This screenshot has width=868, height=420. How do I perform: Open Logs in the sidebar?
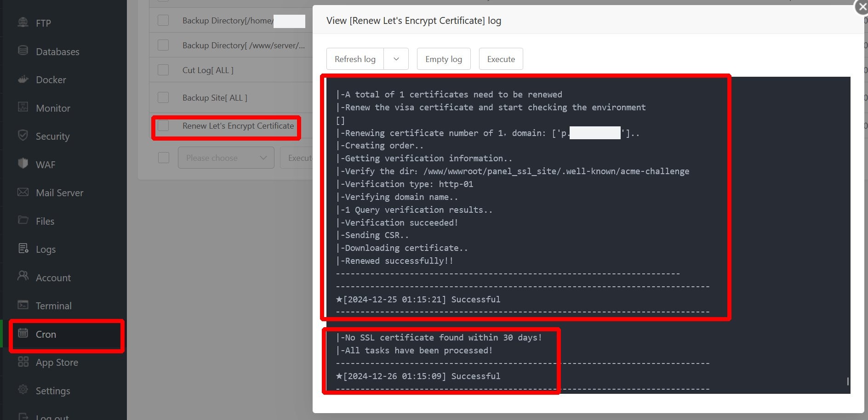(46, 249)
